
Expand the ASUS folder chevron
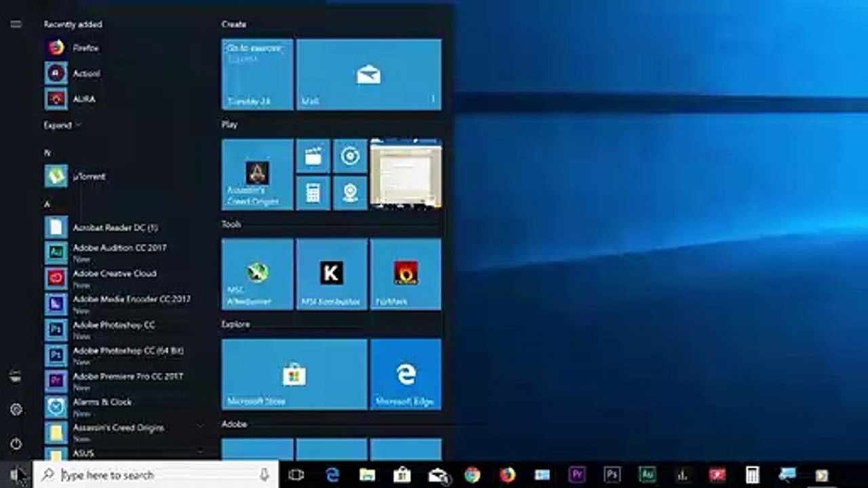click(x=199, y=452)
